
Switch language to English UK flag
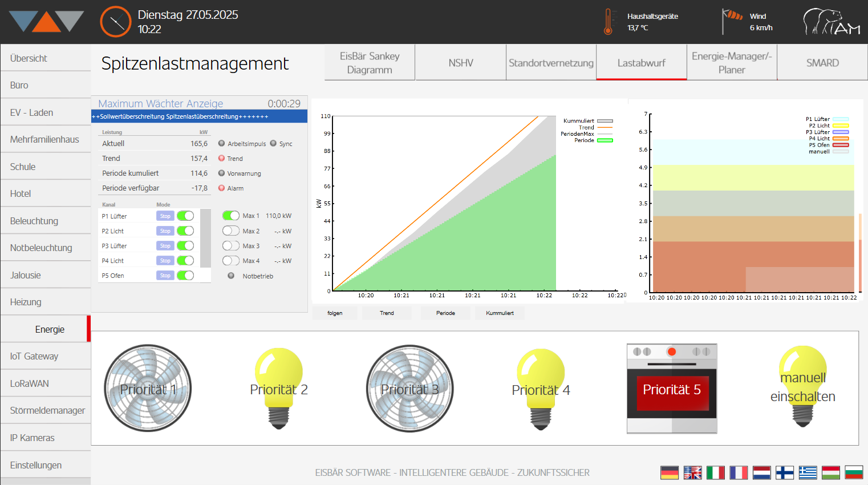coord(693,472)
